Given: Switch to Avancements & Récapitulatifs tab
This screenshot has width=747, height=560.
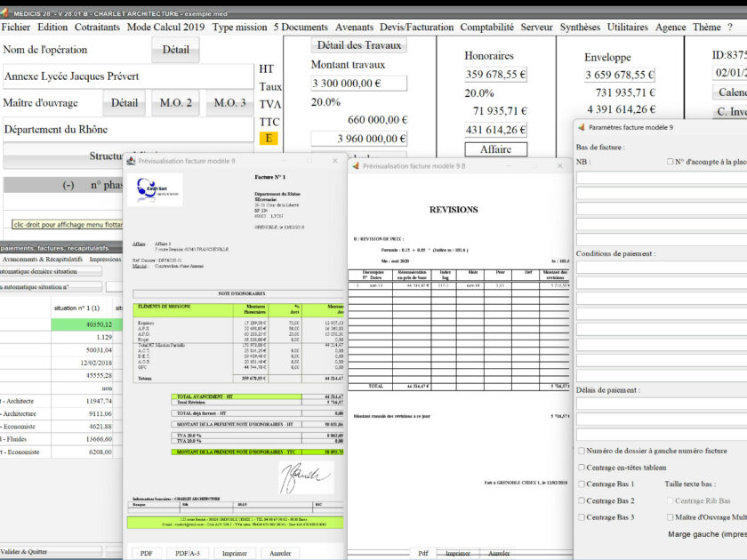Looking at the screenshot, I should (43, 259).
